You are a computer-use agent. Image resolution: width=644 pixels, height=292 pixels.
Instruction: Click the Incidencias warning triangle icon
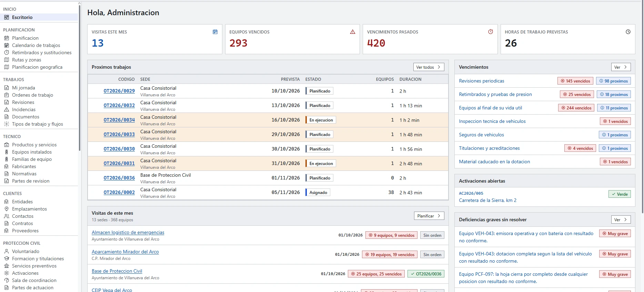coord(7,109)
